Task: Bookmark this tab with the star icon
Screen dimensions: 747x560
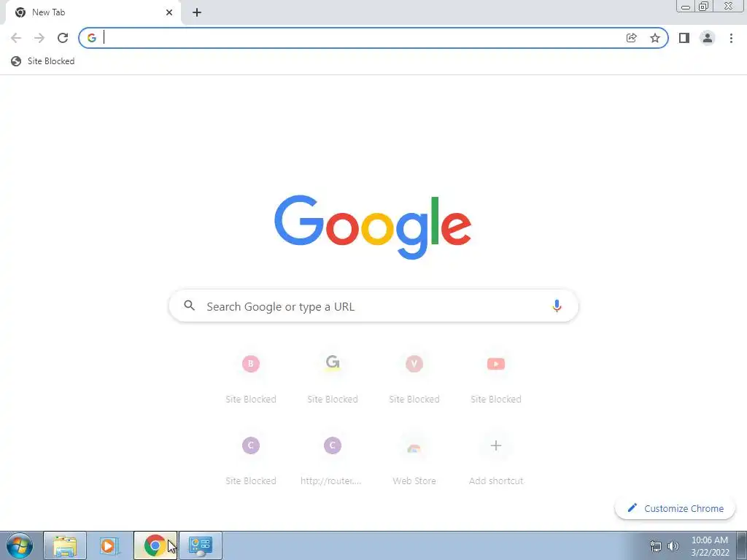Action: (655, 38)
